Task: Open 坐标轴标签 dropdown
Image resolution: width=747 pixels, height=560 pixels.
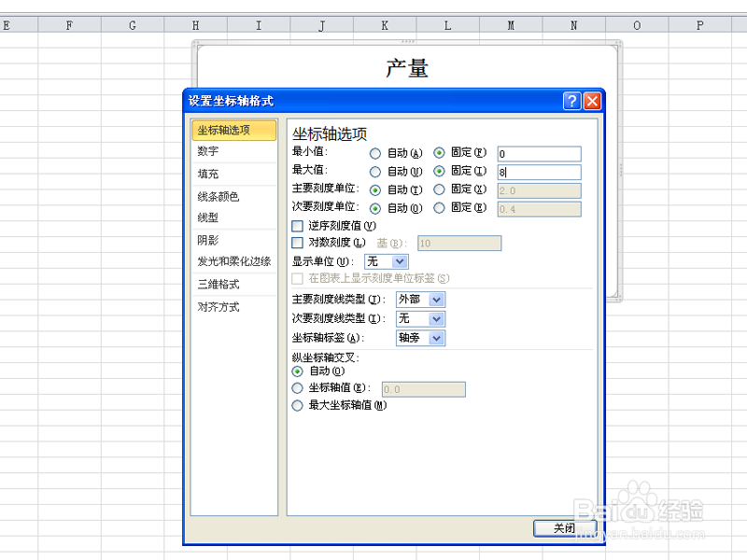Action: tap(421, 338)
